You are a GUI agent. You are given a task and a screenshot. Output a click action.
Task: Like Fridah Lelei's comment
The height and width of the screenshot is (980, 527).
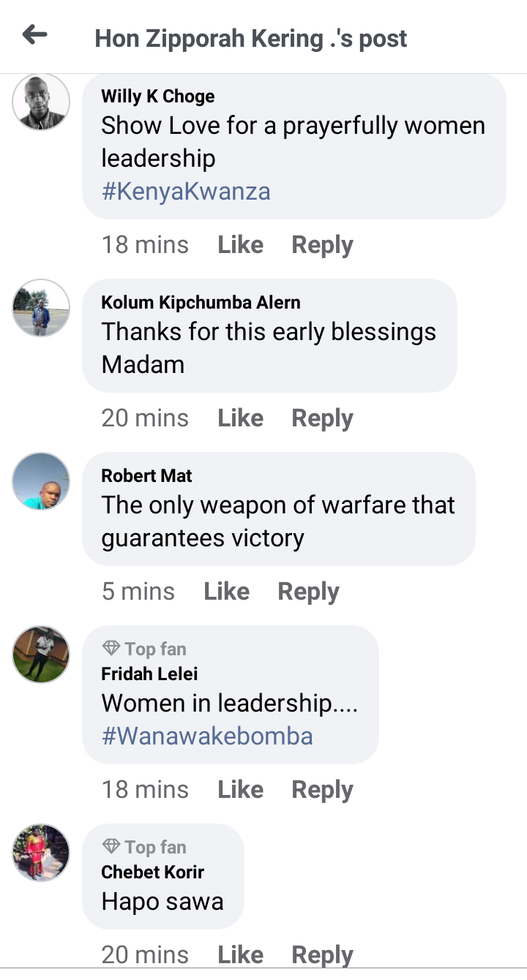(x=240, y=789)
